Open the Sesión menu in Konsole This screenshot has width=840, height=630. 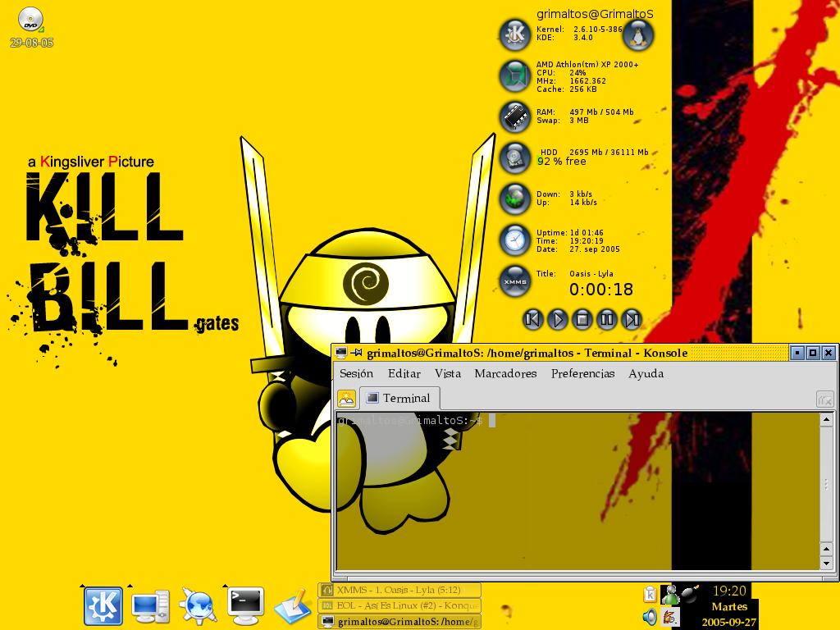(x=356, y=373)
